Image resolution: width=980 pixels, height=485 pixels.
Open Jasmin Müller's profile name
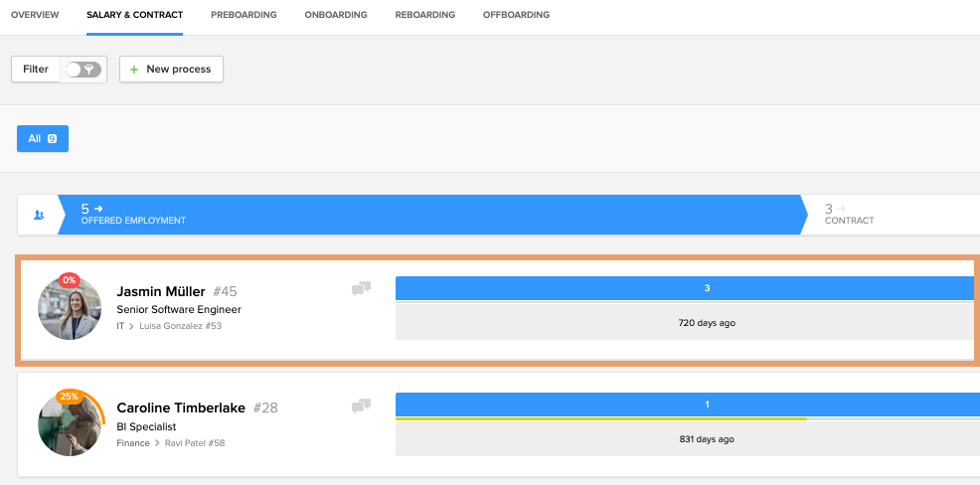click(x=161, y=292)
